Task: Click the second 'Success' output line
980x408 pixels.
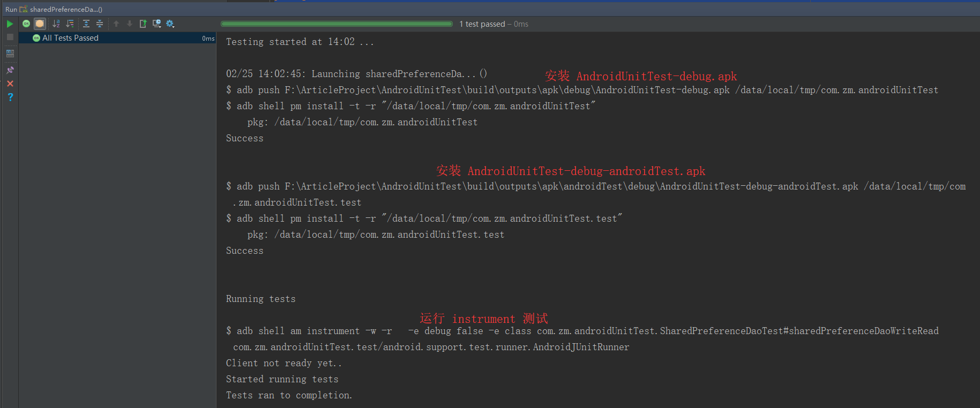Action: pyautogui.click(x=245, y=251)
